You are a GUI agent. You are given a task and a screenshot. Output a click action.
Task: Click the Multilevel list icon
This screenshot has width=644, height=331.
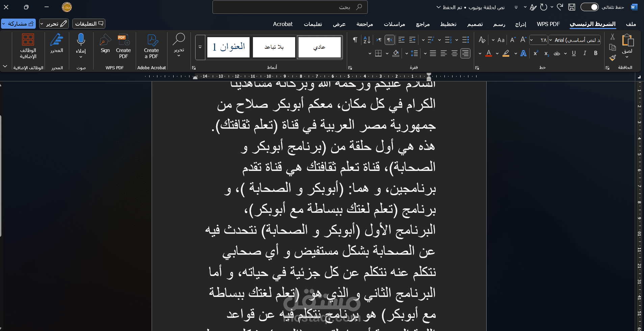coord(431,40)
